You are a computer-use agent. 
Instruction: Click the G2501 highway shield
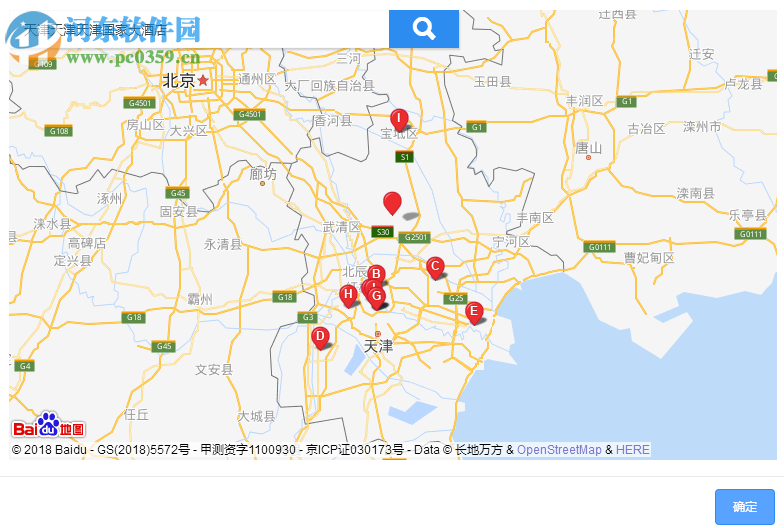[x=415, y=237]
